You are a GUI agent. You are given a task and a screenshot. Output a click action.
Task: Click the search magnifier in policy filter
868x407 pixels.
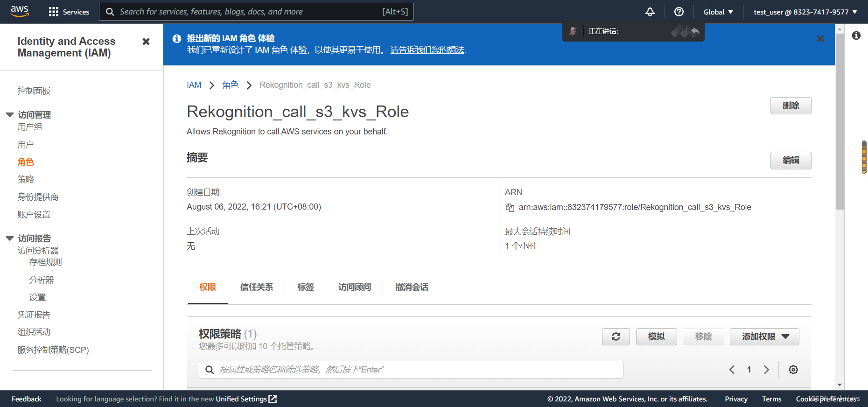click(x=210, y=370)
